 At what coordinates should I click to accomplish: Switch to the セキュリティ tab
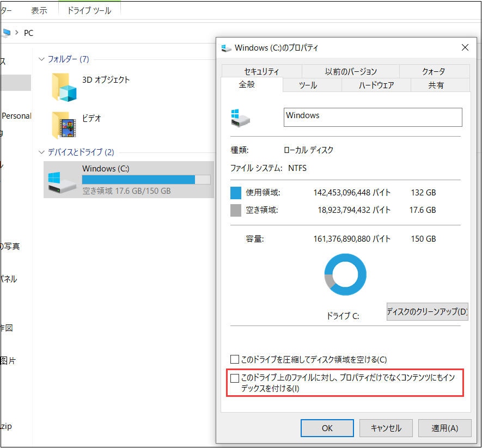pos(261,71)
